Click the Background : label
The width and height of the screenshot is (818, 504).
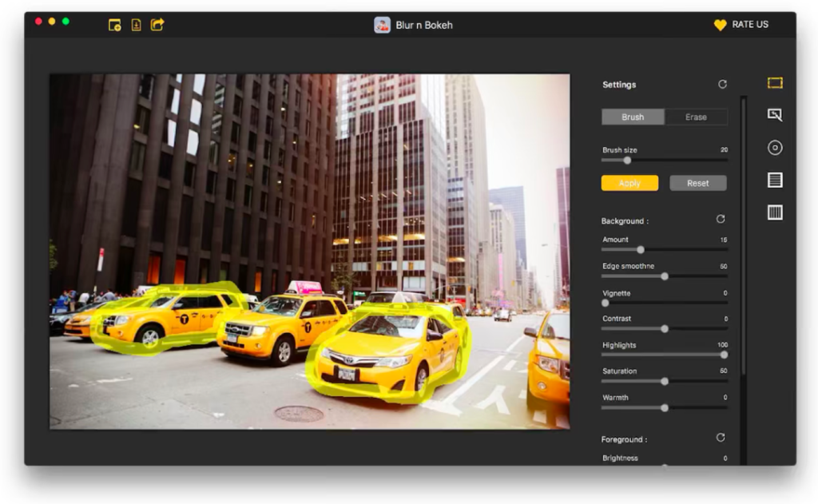[625, 221]
